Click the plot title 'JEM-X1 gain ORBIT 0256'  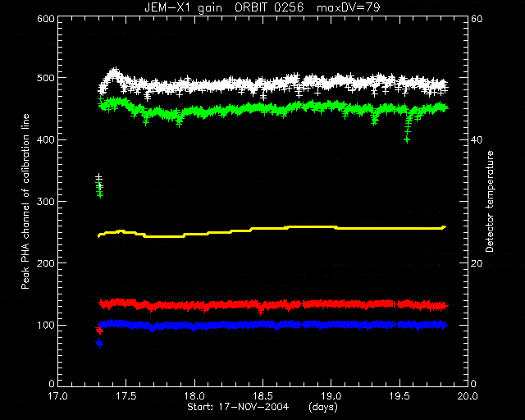[x=224, y=7]
